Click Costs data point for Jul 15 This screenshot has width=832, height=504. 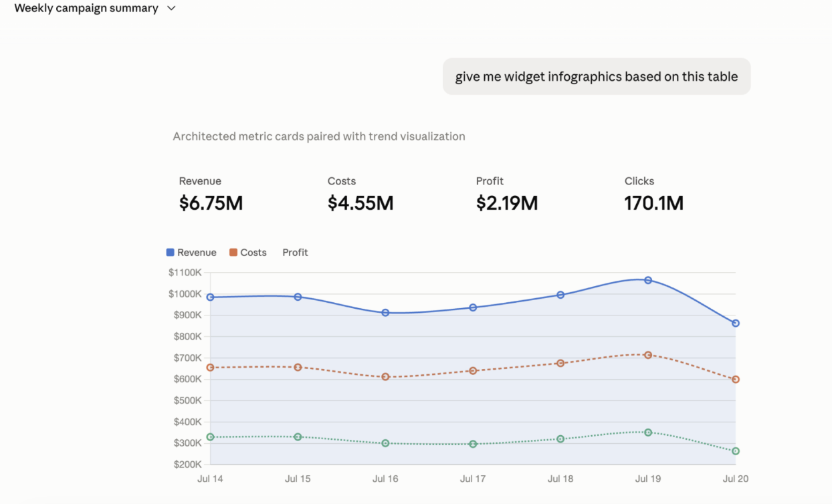coord(298,367)
